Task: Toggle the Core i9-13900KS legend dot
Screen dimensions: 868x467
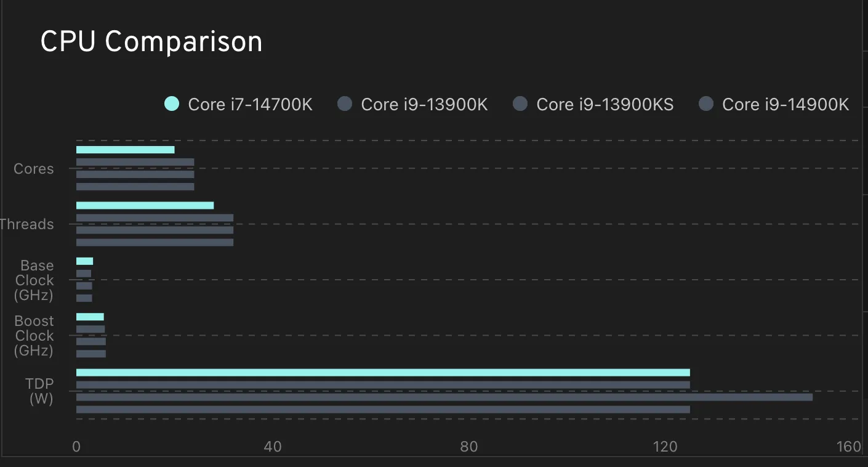Action: click(x=520, y=104)
